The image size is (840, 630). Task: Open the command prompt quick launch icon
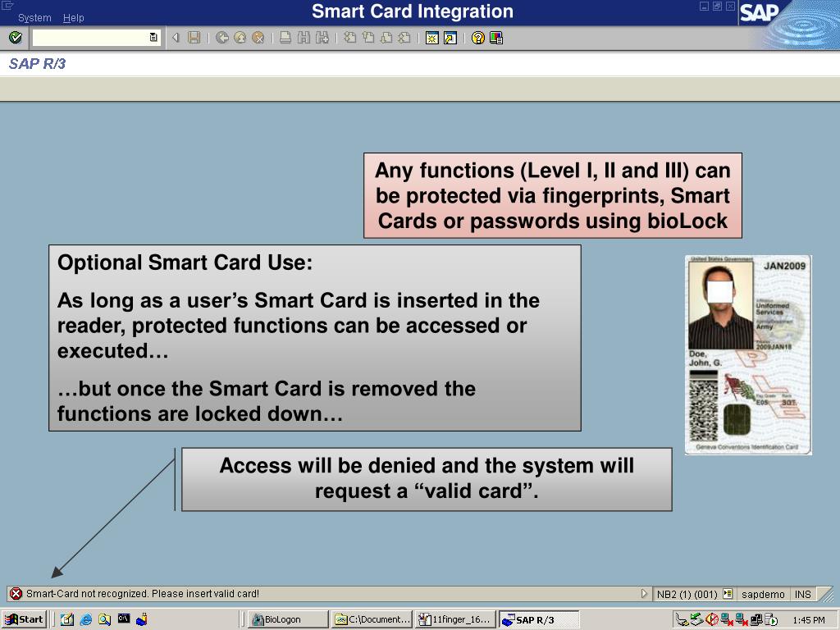click(124, 619)
